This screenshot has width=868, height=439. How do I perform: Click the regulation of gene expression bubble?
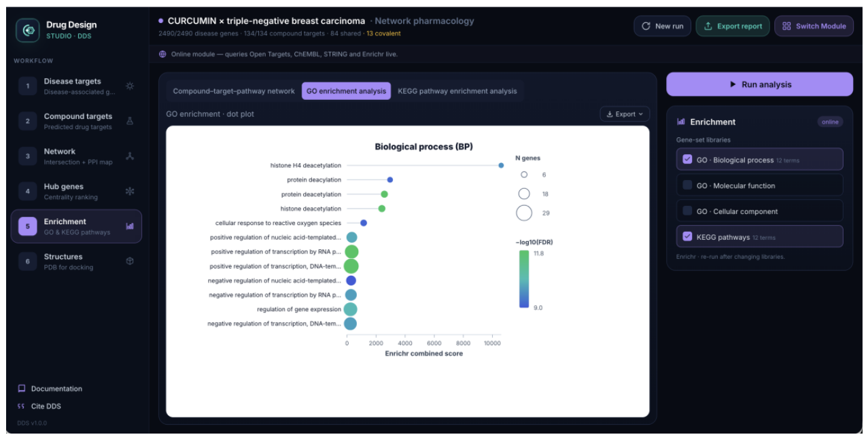click(350, 309)
